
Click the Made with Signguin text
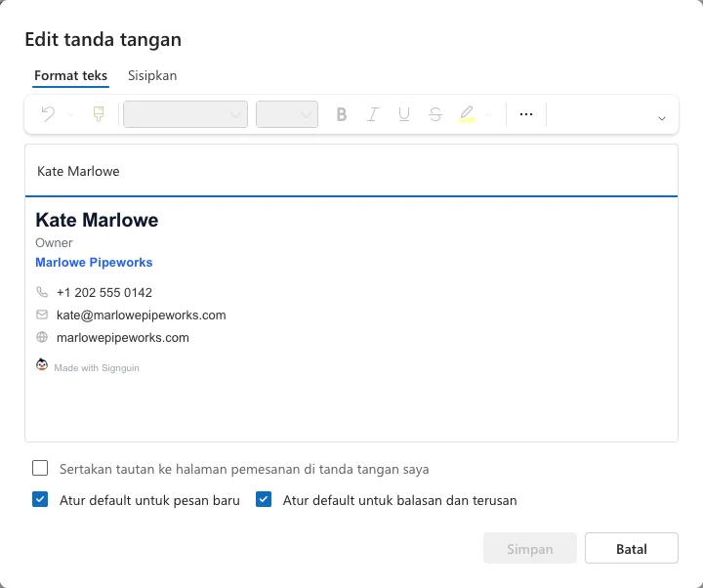pyautogui.click(x=97, y=368)
